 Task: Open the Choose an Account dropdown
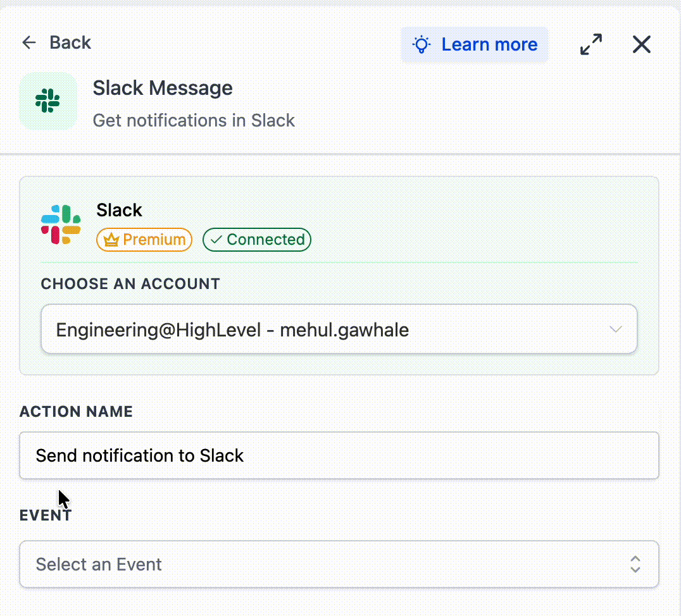(x=339, y=329)
